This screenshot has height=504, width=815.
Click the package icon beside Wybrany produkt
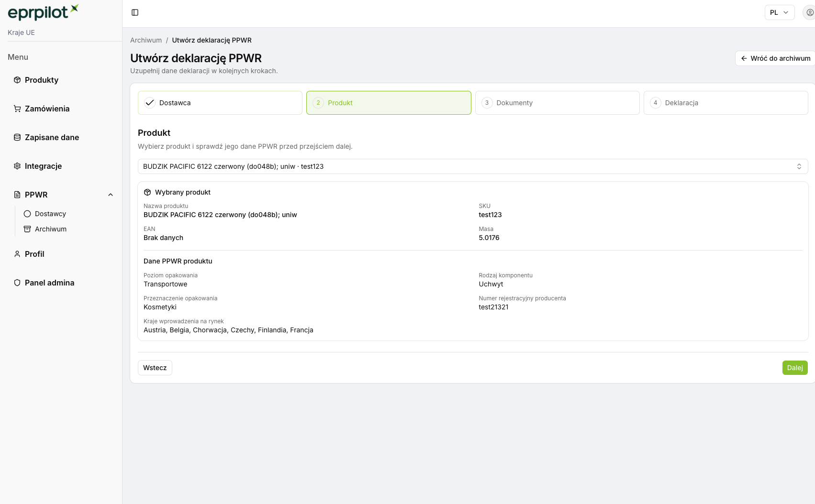pyautogui.click(x=147, y=192)
